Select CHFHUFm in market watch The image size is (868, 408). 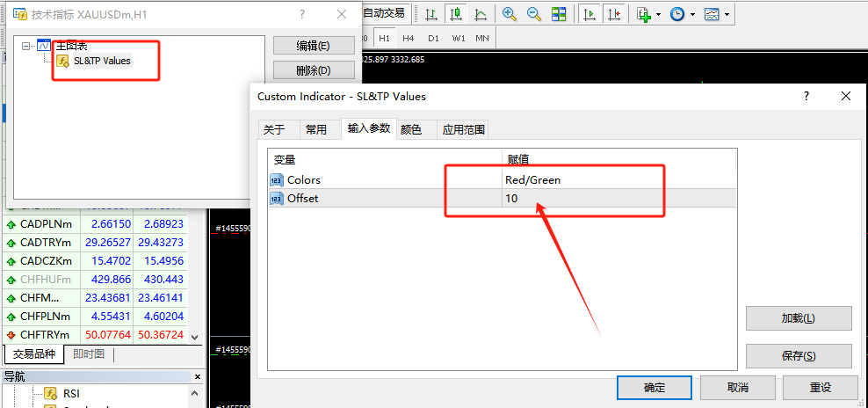[x=46, y=280]
